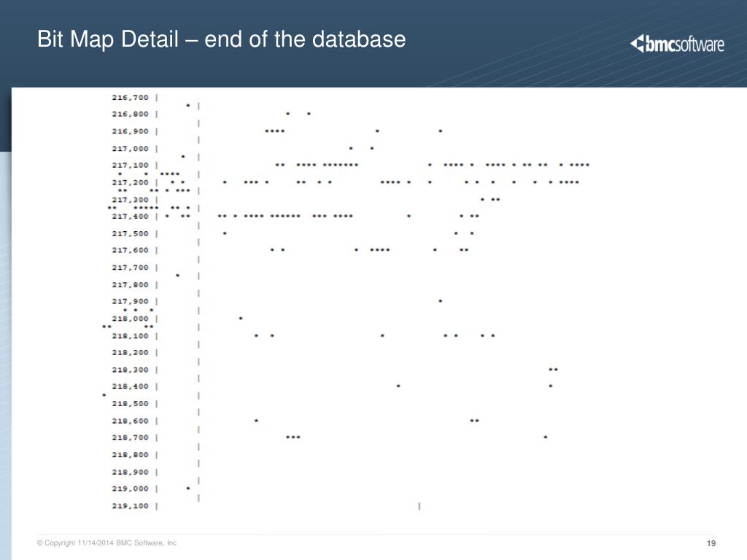
Task: Select the 217,900 row label
Action: point(130,301)
